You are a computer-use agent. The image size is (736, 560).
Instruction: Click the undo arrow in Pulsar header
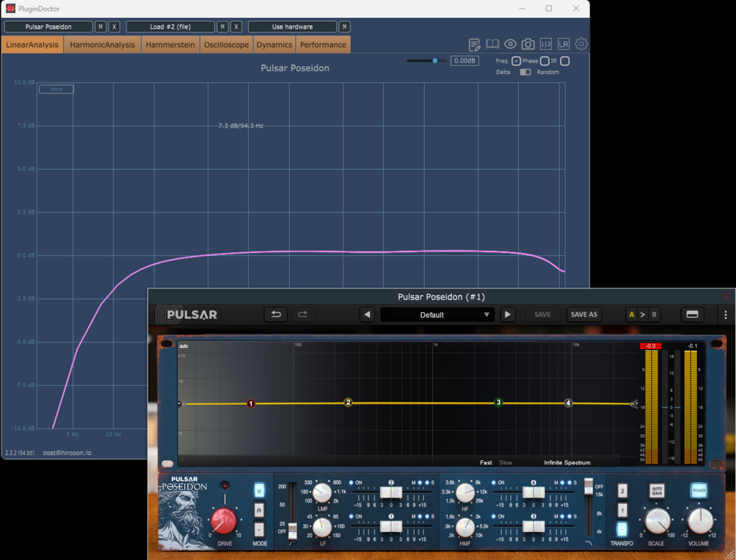tap(276, 314)
